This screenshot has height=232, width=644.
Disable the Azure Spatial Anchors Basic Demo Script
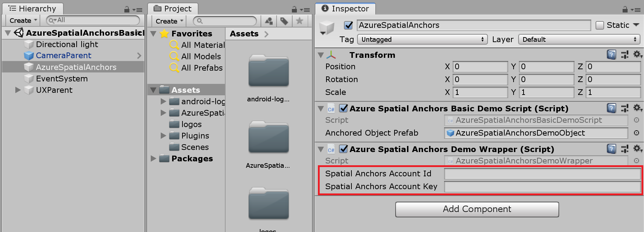pyautogui.click(x=343, y=109)
